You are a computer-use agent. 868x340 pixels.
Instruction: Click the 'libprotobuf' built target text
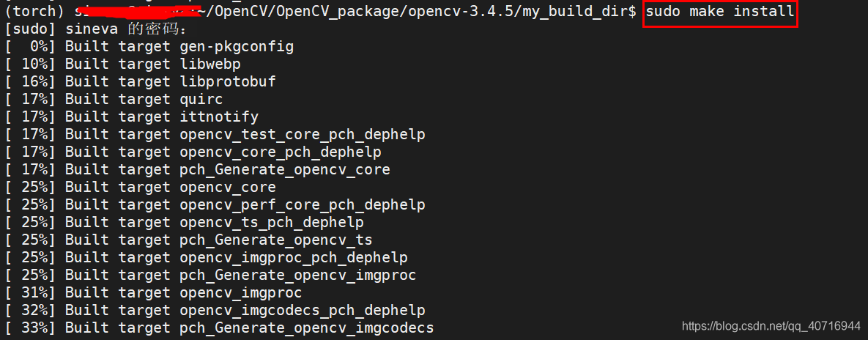click(x=228, y=82)
